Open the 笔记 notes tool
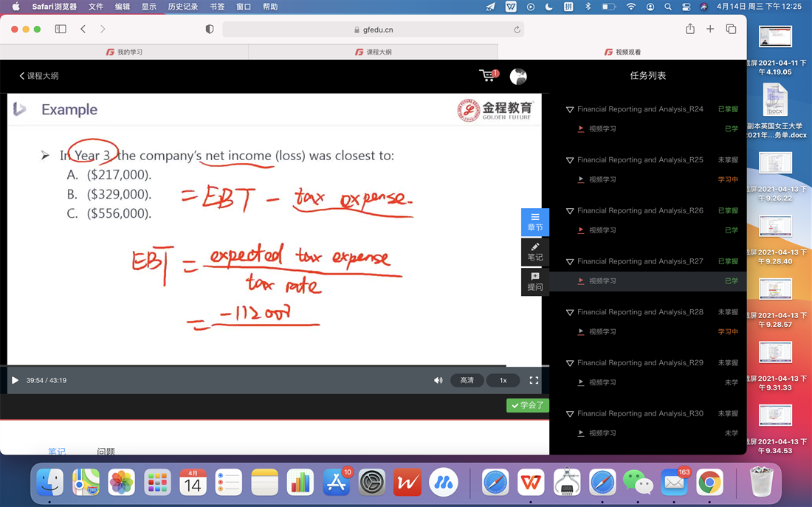 (x=535, y=252)
